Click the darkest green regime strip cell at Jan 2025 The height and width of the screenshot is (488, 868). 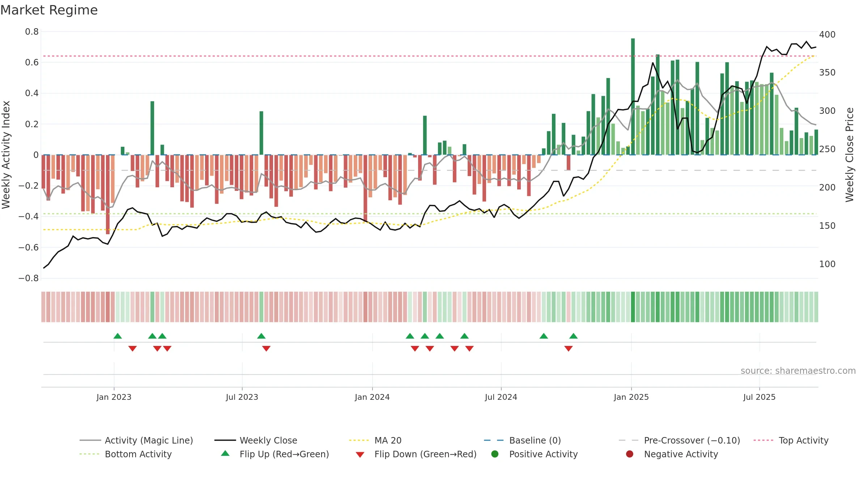pos(633,307)
